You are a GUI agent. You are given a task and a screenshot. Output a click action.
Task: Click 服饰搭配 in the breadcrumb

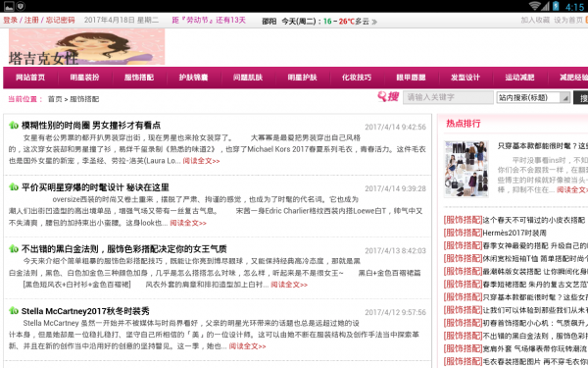click(x=84, y=99)
